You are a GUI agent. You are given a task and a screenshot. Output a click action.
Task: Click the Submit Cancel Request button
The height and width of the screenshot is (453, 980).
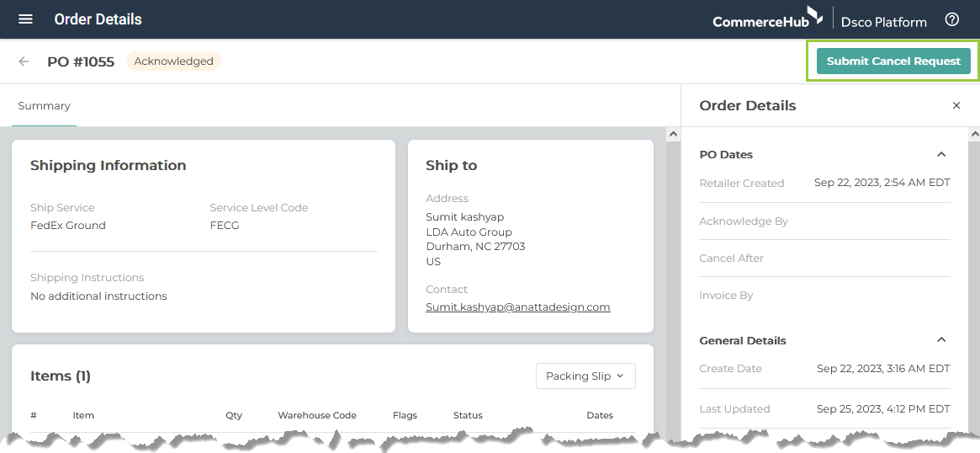tap(893, 61)
